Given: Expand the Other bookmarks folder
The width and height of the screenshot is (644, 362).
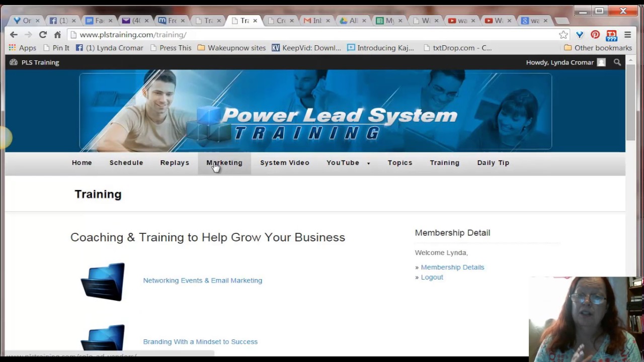Looking at the screenshot, I should pyautogui.click(x=598, y=48).
